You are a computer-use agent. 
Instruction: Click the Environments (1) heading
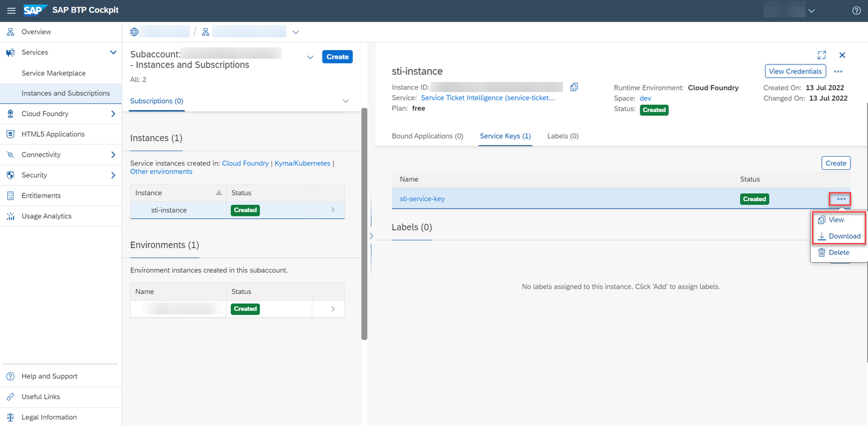pos(165,245)
